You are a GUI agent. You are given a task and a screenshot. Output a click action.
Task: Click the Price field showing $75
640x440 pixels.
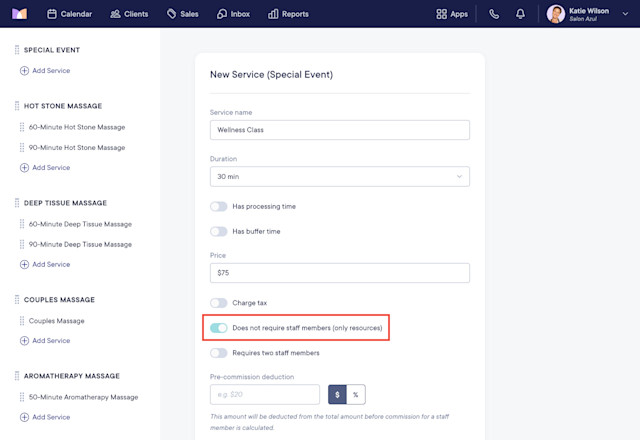[x=340, y=273]
